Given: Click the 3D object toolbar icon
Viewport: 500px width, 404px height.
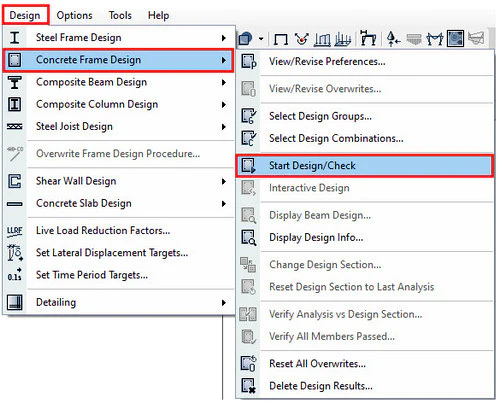Looking at the screenshot, I should click(246, 39).
